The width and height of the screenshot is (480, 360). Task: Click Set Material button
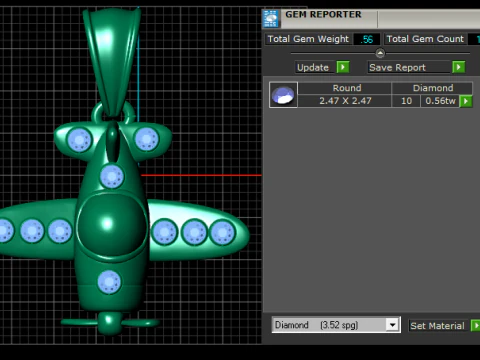[439, 326]
